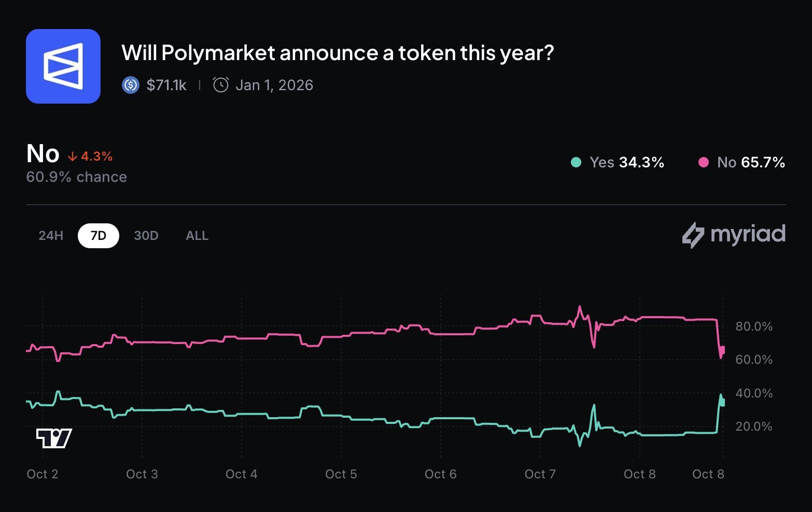Viewport: 812px width, 512px height.
Task: Click the Oct 7 label on the timeline
Action: pos(540,473)
